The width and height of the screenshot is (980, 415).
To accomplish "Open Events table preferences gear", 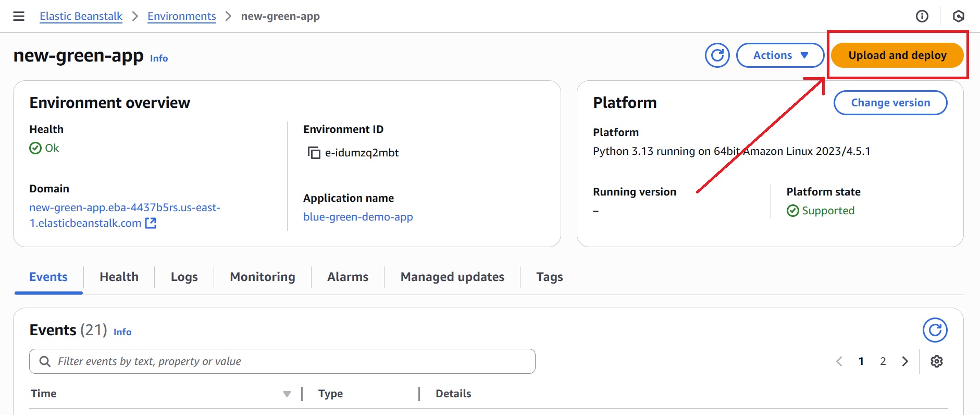I will tap(936, 361).
